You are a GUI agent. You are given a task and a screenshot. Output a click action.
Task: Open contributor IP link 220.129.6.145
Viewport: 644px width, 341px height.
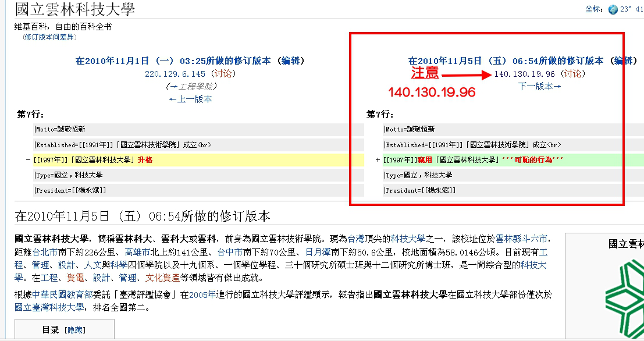point(175,74)
